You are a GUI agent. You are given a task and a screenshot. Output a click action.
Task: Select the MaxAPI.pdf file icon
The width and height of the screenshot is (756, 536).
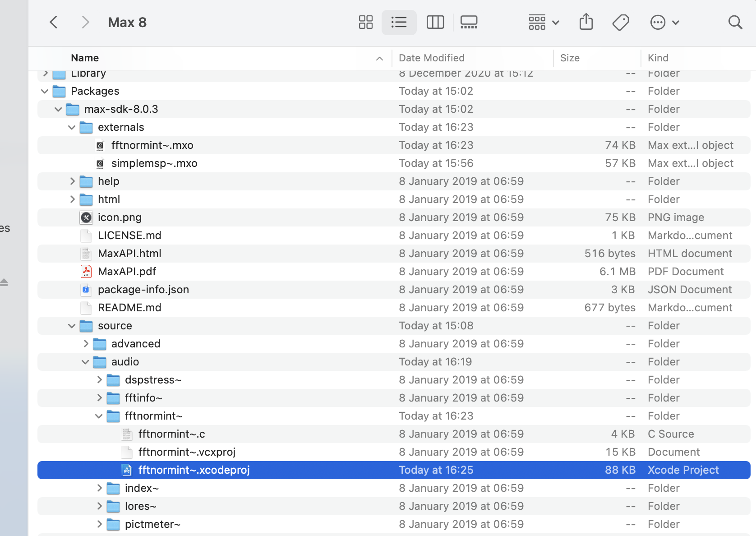(x=86, y=272)
